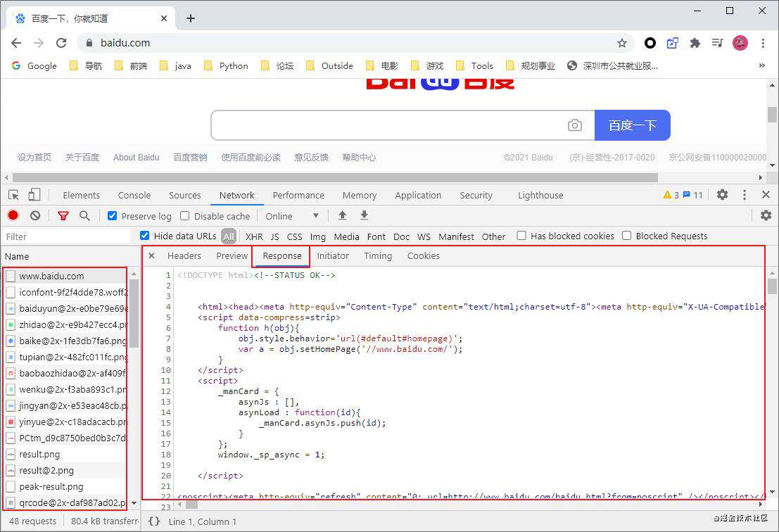This screenshot has width=779, height=532.
Task: Enable Has blocked cookies checkbox
Action: 521,236
